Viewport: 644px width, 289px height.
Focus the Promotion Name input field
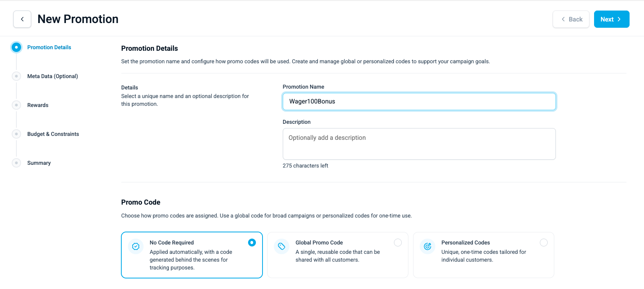(x=419, y=102)
